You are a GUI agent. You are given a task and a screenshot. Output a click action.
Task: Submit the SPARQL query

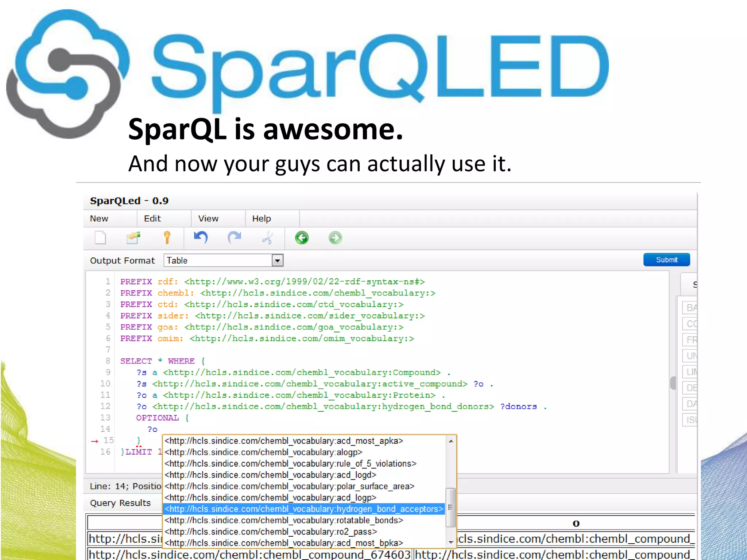666,260
